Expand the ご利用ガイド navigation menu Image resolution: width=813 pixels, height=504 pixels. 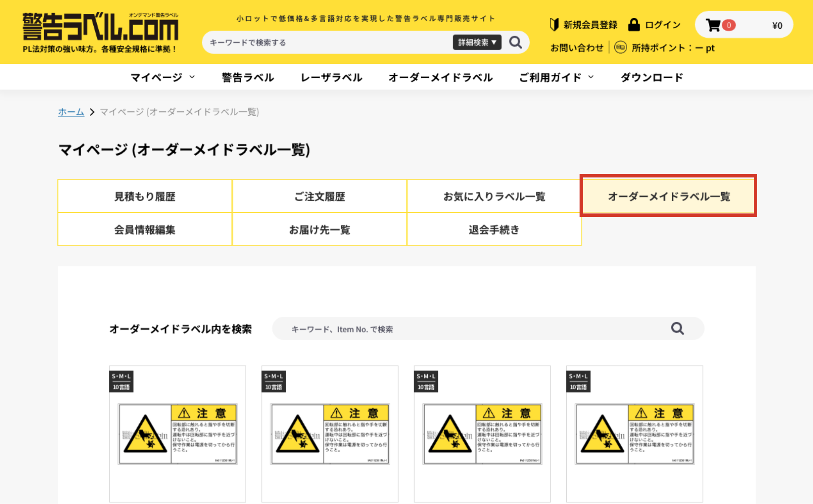tap(556, 77)
